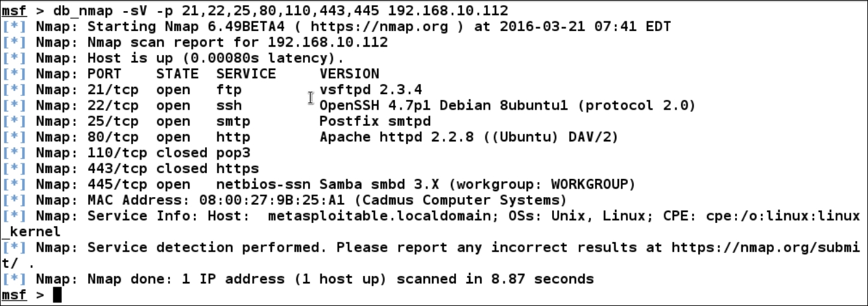Click the VERSION column header
868x306 pixels.
349,74
